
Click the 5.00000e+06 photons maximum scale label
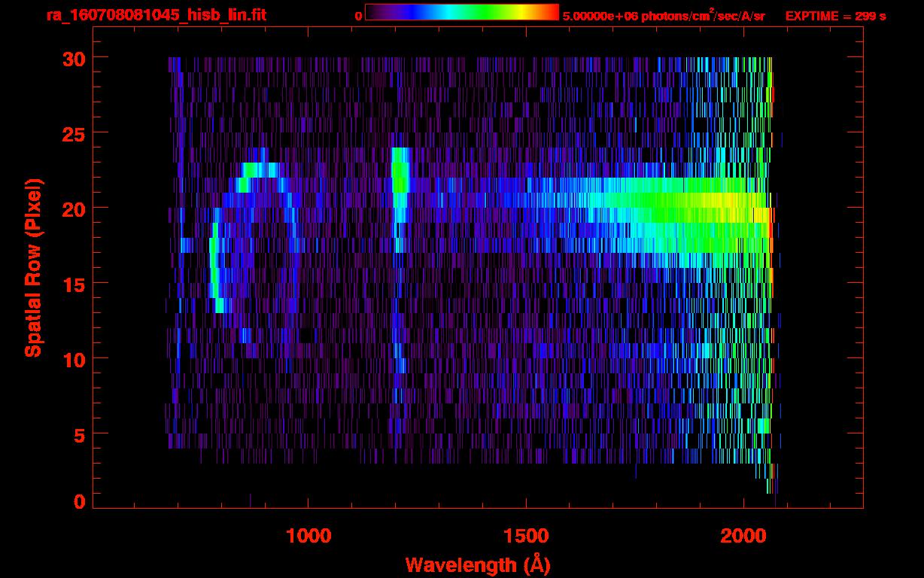664,16
